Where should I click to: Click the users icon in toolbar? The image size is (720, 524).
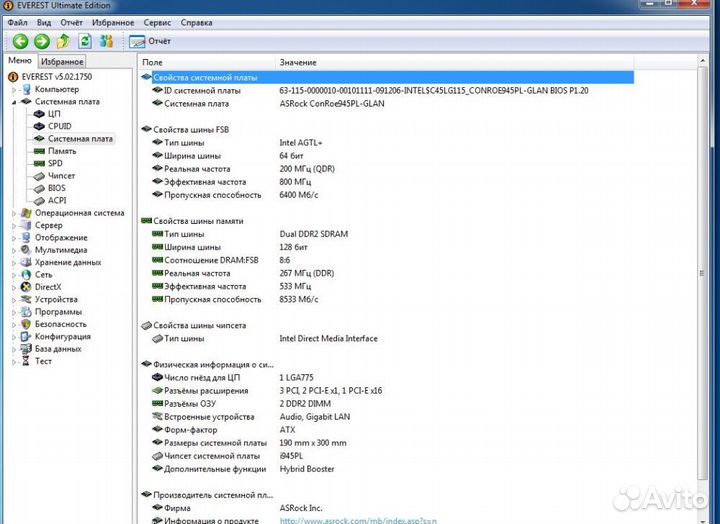point(107,41)
